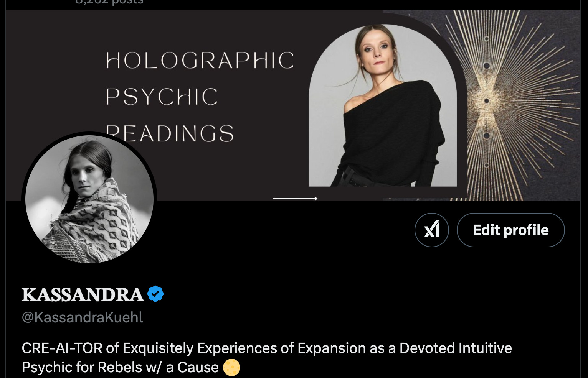Click the READINGS word in the banner
This screenshot has width=588, height=378.
coord(170,133)
